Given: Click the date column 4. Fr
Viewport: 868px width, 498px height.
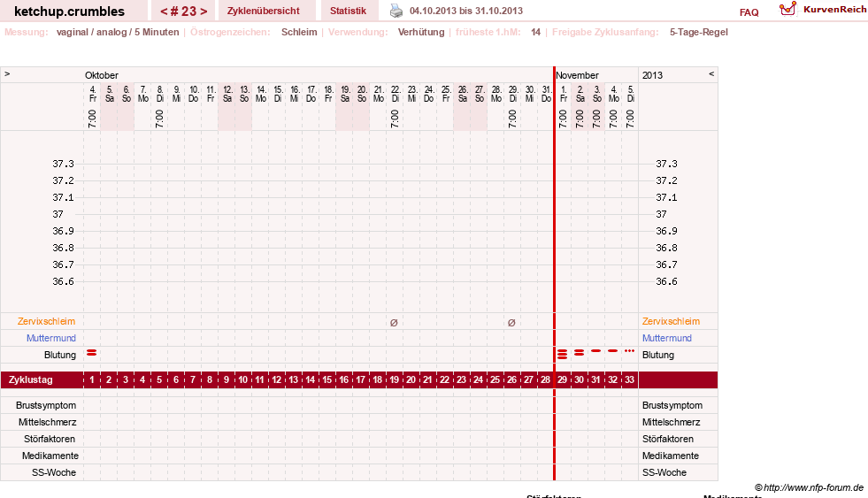Looking at the screenshot, I should click(93, 94).
